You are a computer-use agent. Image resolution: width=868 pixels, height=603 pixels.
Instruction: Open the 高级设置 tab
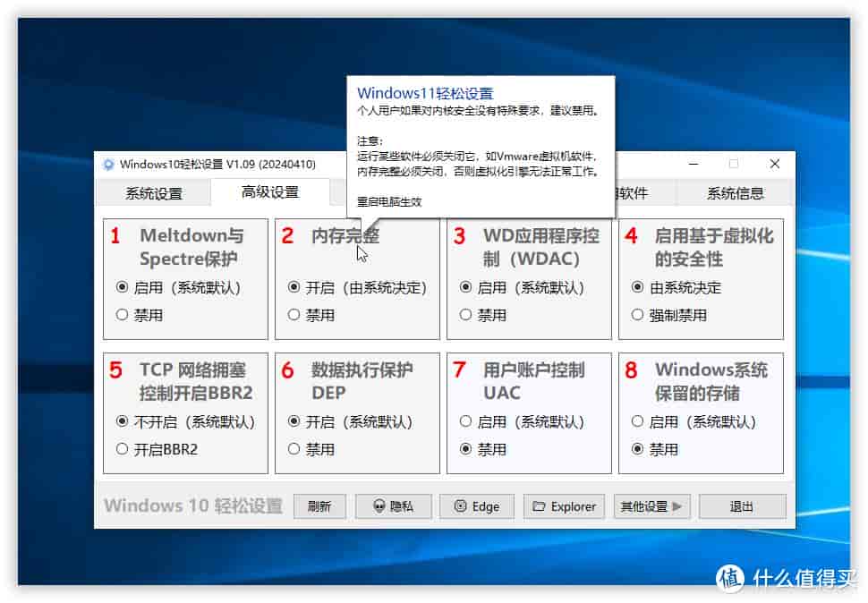click(x=269, y=192)
